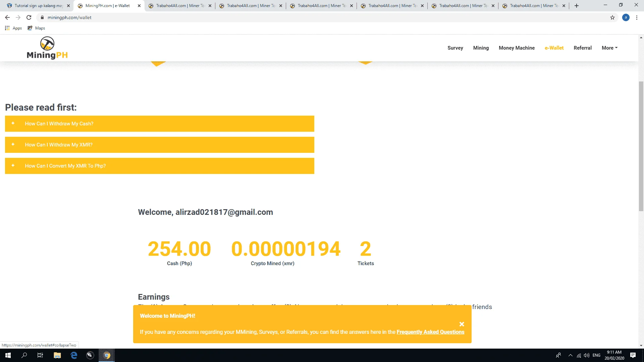Go back to previous page

tap(7, 17)
